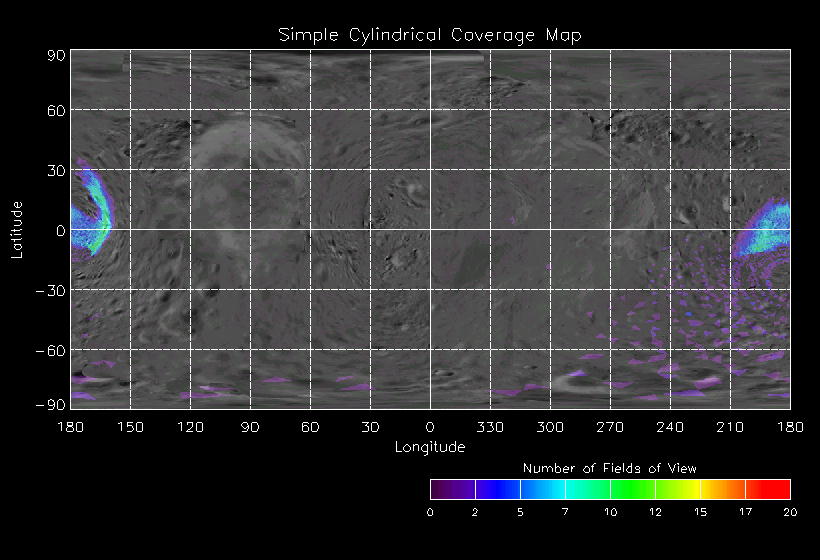Screen dimensions: 820x560
Task: Select the yellow-green 12–15 colorbar segment
Action: click(678, 489)
